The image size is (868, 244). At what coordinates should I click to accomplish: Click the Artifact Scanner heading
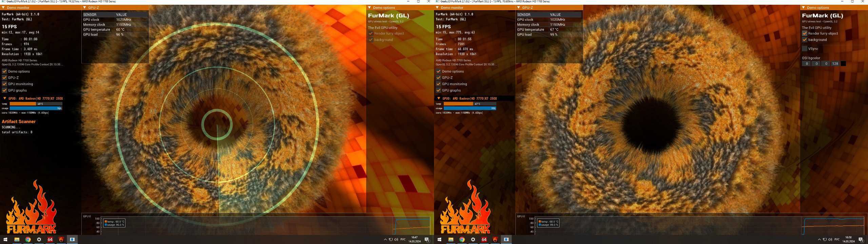point(19,121)
